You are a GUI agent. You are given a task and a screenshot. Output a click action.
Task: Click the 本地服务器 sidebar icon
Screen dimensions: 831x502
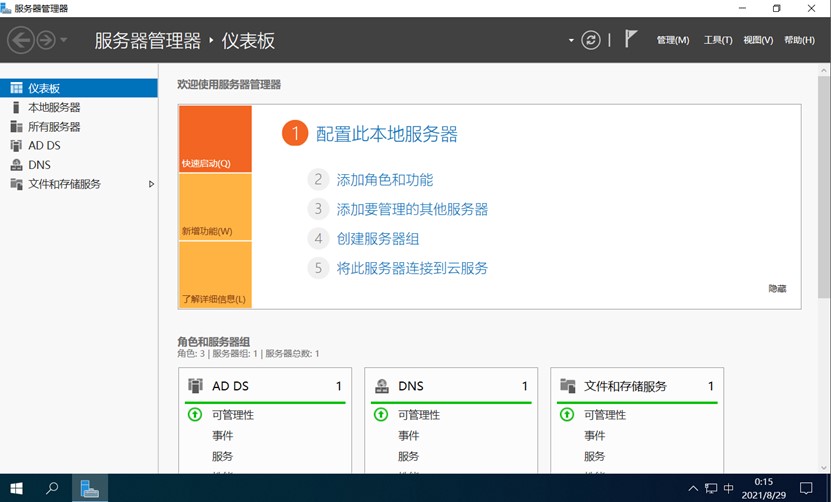pyautogui.click(x=16, y=108)
